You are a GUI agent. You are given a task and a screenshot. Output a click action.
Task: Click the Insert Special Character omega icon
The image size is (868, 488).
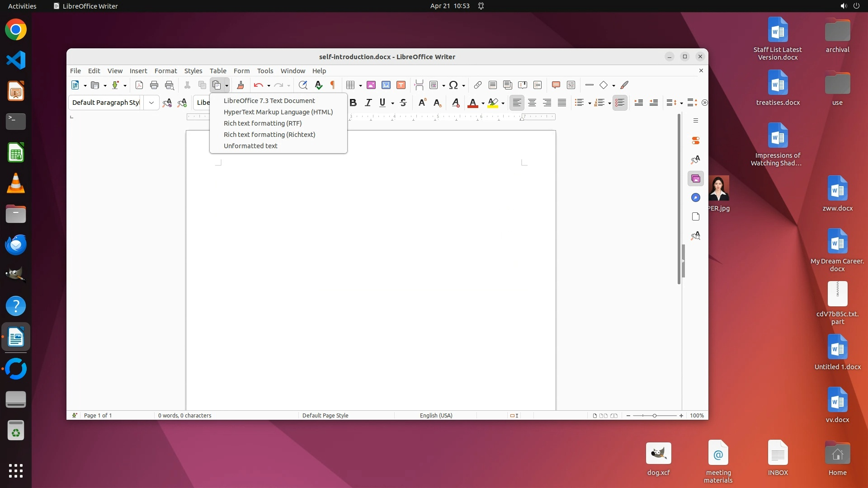pos(453,85)
